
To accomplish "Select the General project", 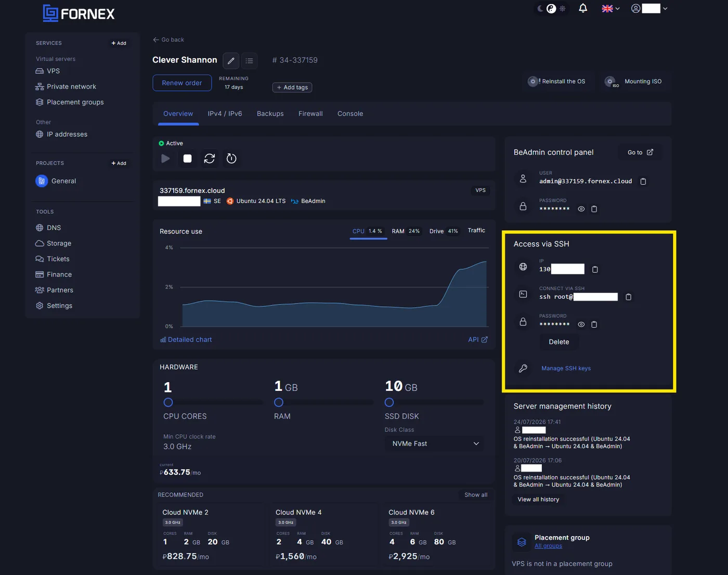I will tap(56, 181).
